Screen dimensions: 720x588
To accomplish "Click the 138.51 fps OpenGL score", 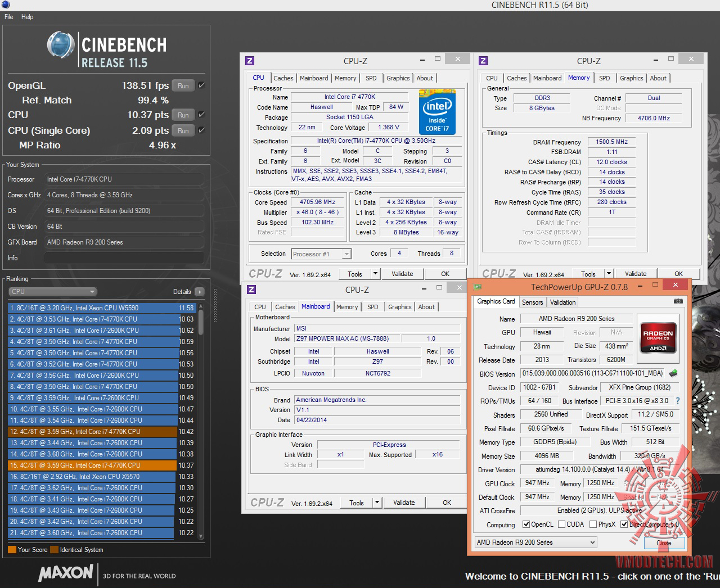I will 145,85.
